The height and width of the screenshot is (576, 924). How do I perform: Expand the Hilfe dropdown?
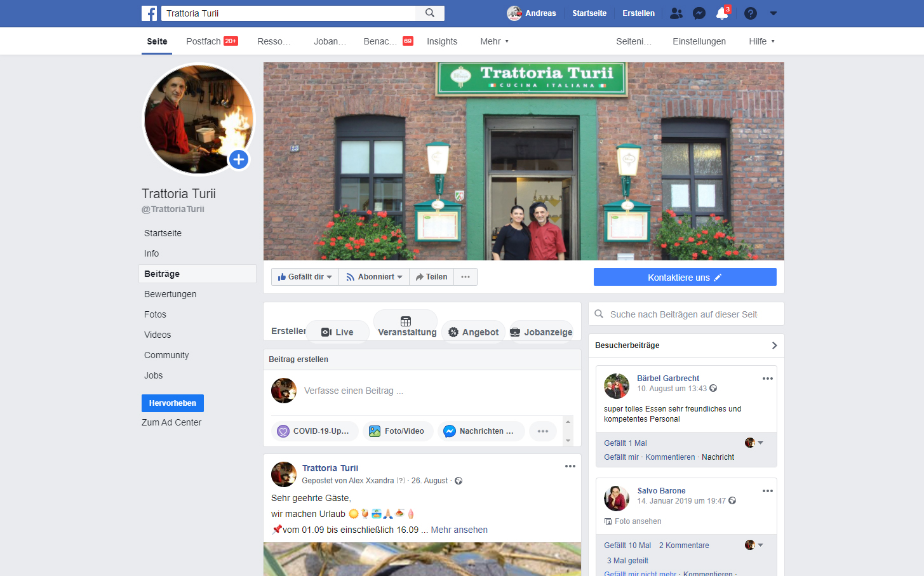761,41
